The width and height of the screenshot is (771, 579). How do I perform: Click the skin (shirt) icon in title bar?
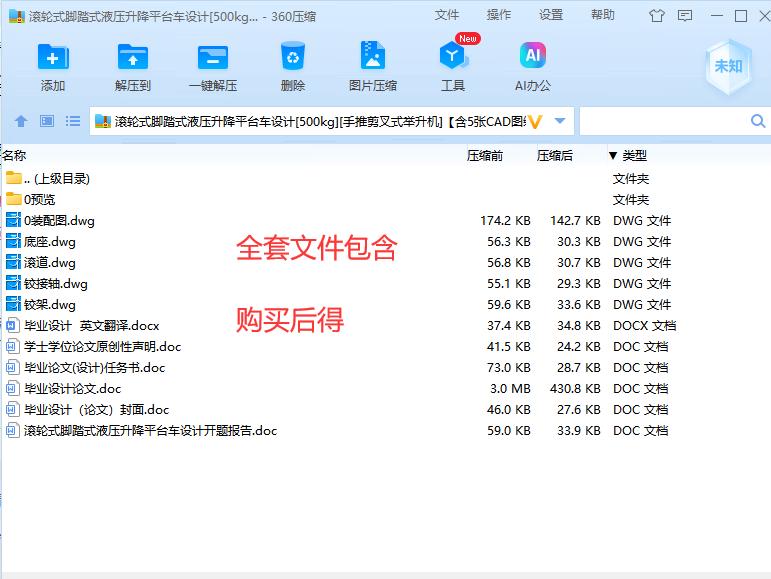(656, 16)
